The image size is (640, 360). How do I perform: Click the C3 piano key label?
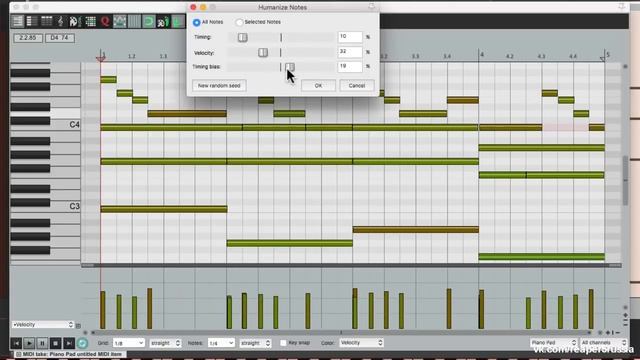pos(74,207)
